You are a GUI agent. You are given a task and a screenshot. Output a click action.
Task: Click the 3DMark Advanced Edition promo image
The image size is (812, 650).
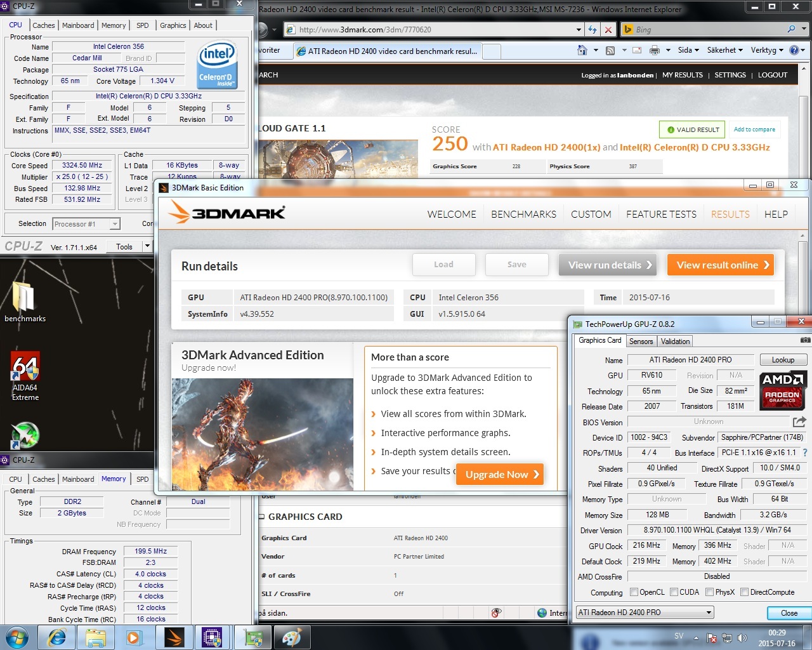263,434
